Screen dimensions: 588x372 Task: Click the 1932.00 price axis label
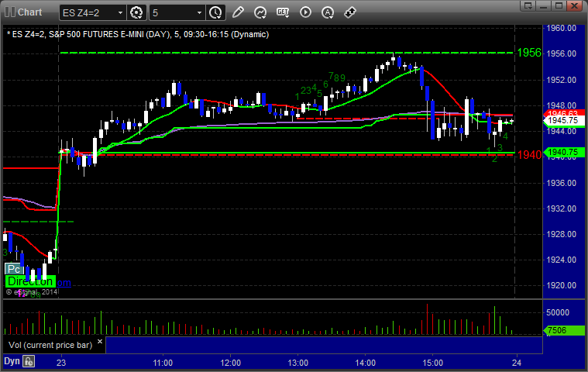click(x=562, y=208)
